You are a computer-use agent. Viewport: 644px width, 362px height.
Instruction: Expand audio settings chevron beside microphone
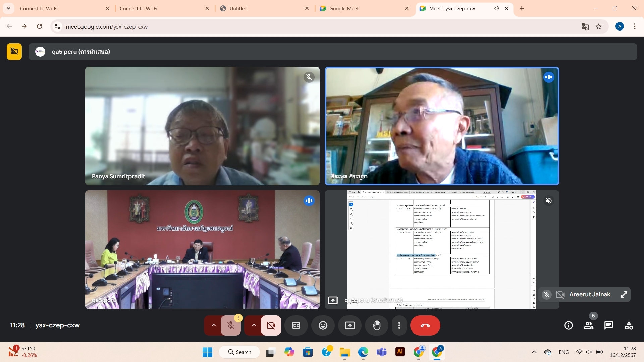coord(213,325)
